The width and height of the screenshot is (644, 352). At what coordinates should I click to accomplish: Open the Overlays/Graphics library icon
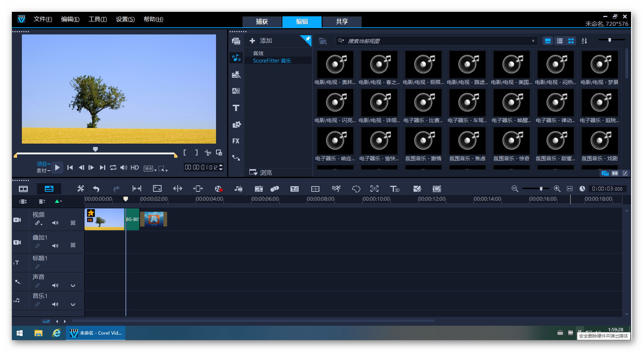pyautogui.click(x=236, y=125)
